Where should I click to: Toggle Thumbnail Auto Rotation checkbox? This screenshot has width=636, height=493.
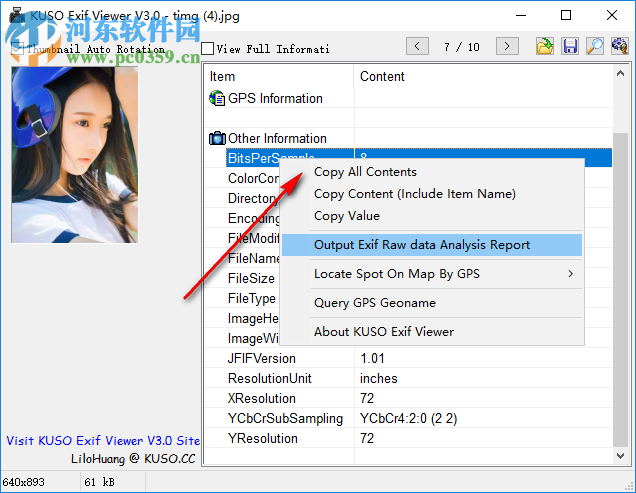tap(17, 49)
